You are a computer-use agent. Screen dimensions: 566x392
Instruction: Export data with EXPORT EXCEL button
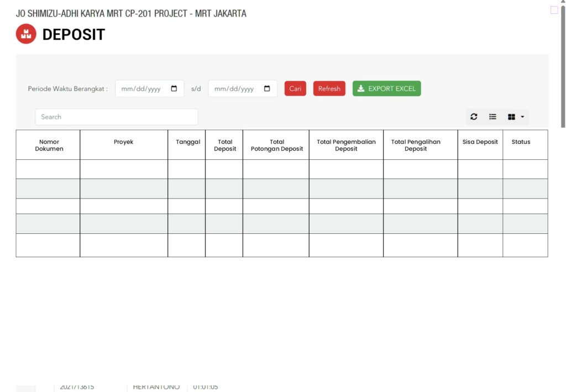[x=386, y=88]
